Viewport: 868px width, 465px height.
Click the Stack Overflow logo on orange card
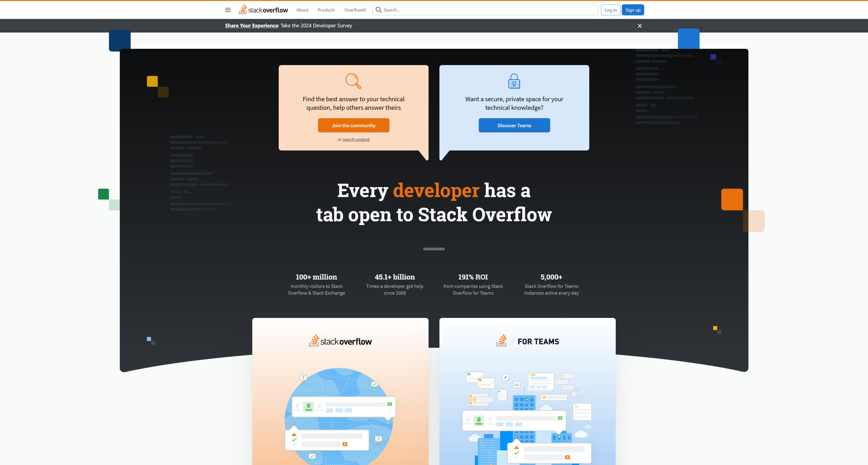coord(340,341)
